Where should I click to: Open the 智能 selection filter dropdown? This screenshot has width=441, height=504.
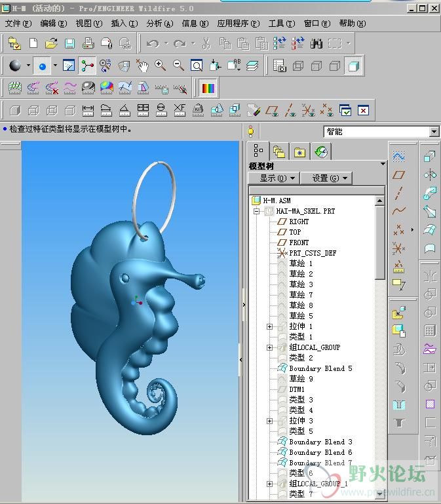(x=434, y=132)
